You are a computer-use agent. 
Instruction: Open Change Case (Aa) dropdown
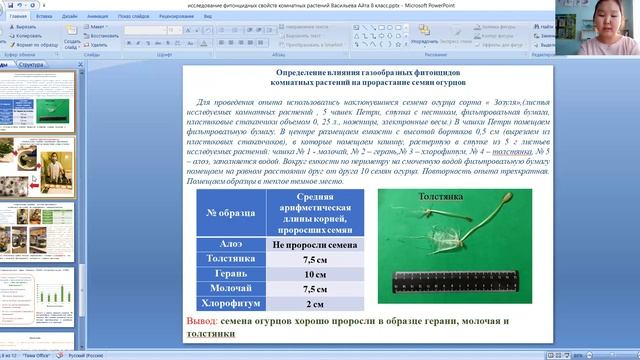190,43
